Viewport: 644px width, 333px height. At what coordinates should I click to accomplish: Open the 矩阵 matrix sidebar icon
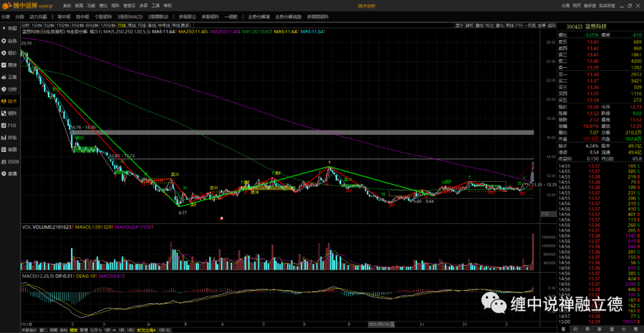(x=10, y=113)
